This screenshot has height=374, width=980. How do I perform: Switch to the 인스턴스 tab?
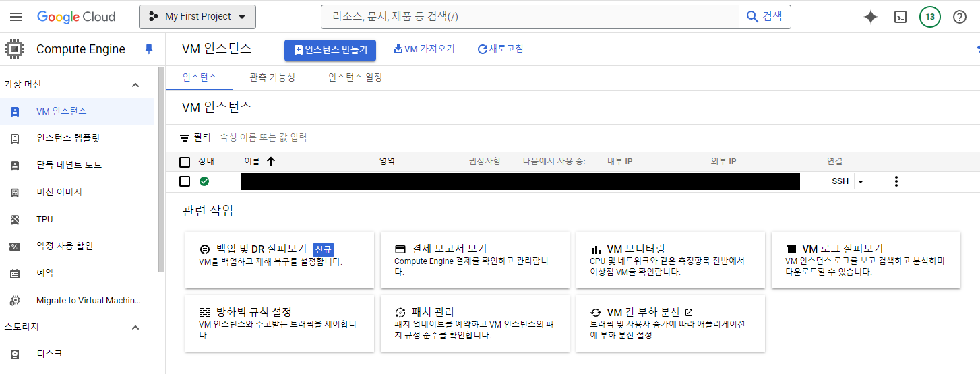[x=200, y=77]
